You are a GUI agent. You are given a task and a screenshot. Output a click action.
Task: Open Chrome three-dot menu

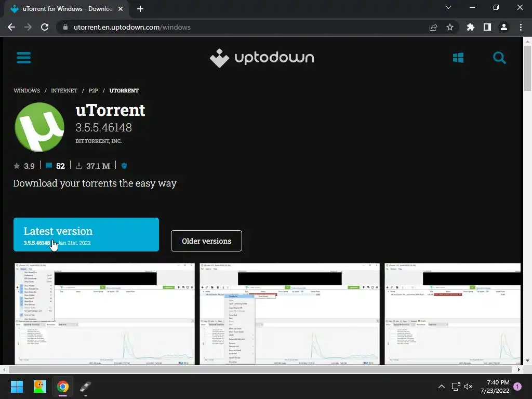[521, 27]
